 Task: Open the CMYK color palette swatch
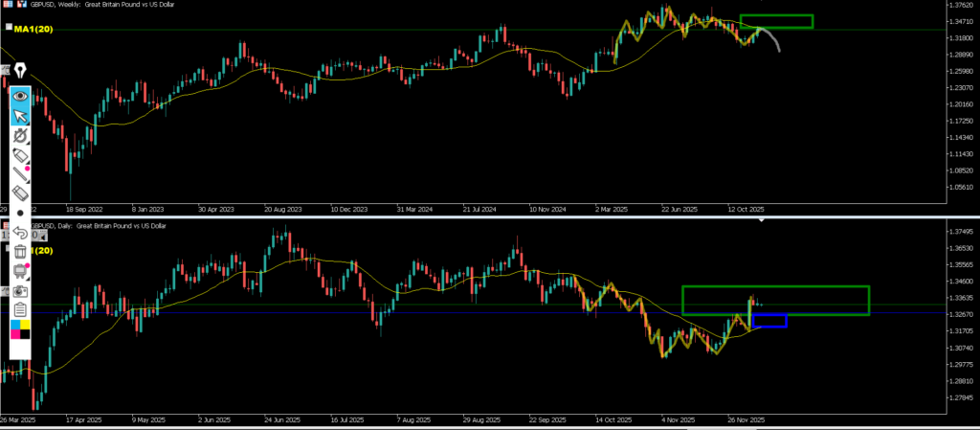[x=20, y=330]
